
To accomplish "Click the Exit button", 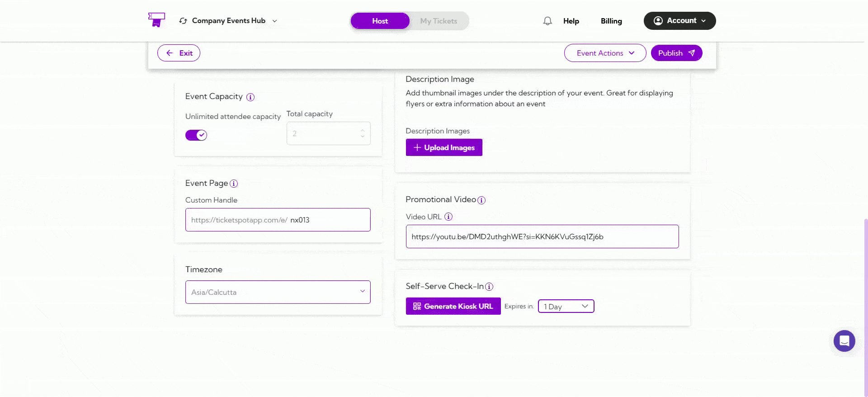I will (x=179, y=53).
